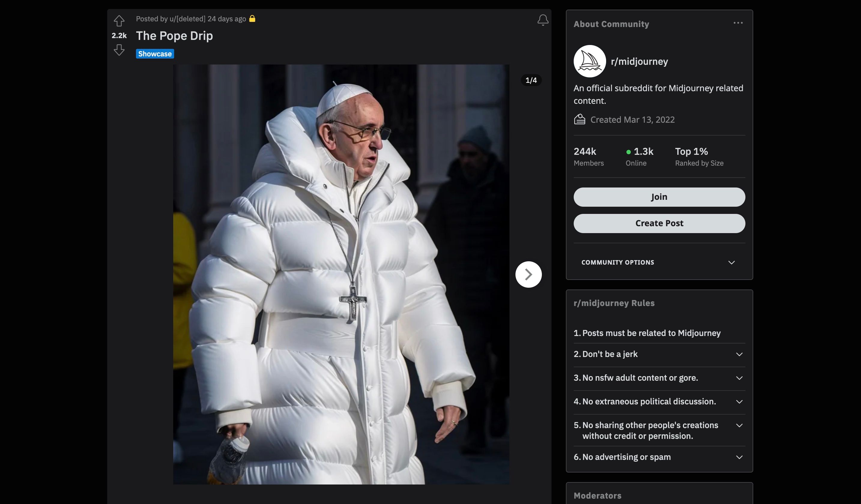Viewport: 861px width, 504px height.
Task: Click the r/midjourney sailboat avatar
Action: click(589, 61)
